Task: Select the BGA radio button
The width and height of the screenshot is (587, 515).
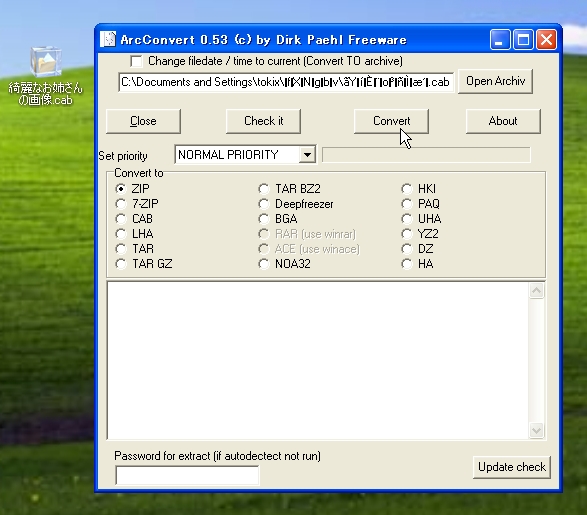Action: 264,219
